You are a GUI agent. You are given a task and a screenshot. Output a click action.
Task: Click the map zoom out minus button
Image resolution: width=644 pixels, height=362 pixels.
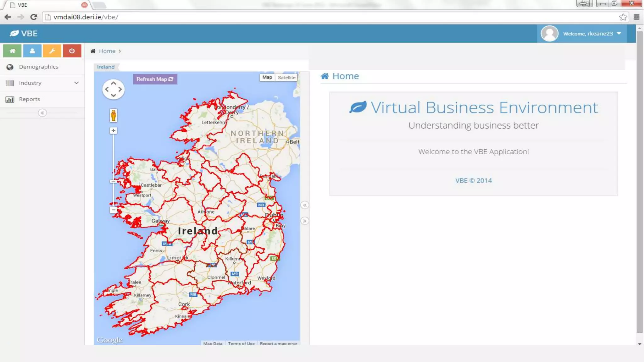tap(114, 210)
